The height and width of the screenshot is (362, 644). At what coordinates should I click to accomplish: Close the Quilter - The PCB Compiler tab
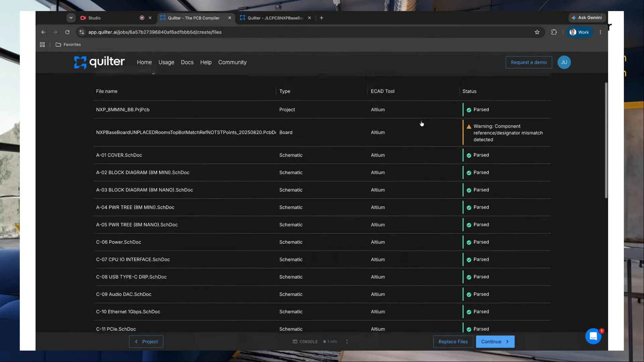coord(229,18)
